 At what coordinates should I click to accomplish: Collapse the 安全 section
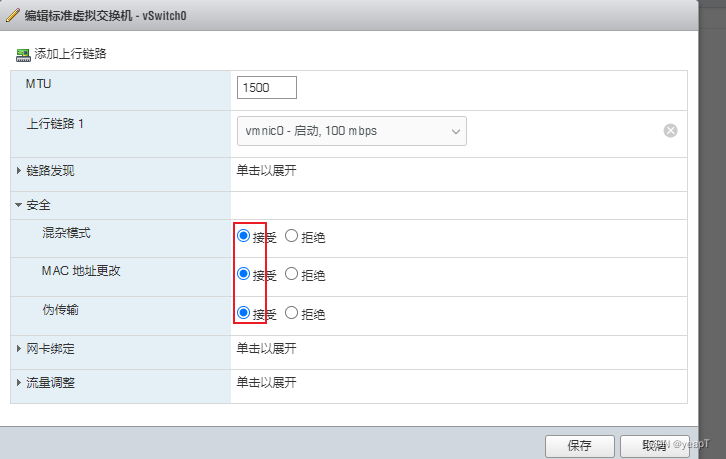(x=19, y=205)
